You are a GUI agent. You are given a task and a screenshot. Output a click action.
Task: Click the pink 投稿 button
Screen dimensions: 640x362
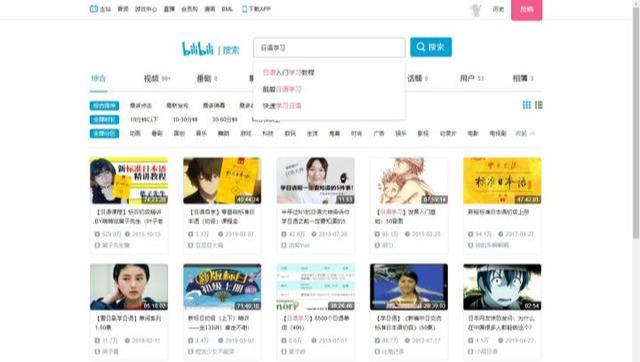point(527,9)
